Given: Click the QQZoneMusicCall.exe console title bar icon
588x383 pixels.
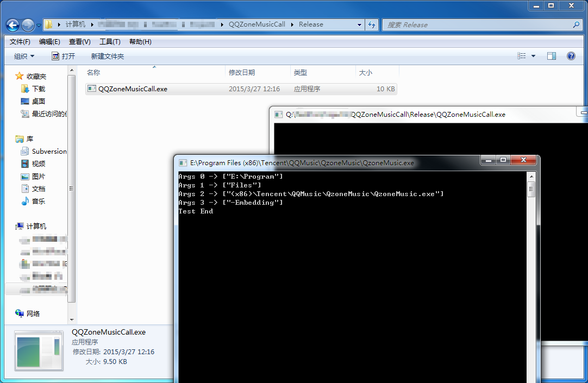Looking at the screenshot, I should tap(278, 114).
